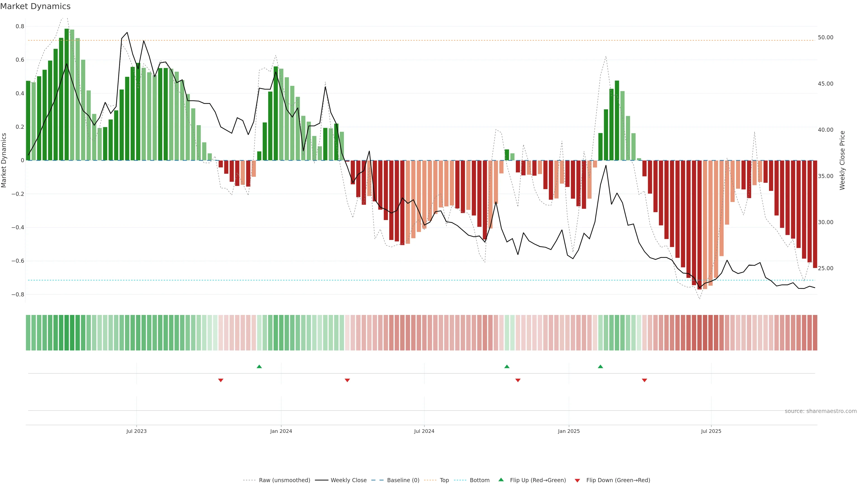Hide the Bottom threshold legend entry
Viewport: 868px width, 488px height.
coord(479,480)
